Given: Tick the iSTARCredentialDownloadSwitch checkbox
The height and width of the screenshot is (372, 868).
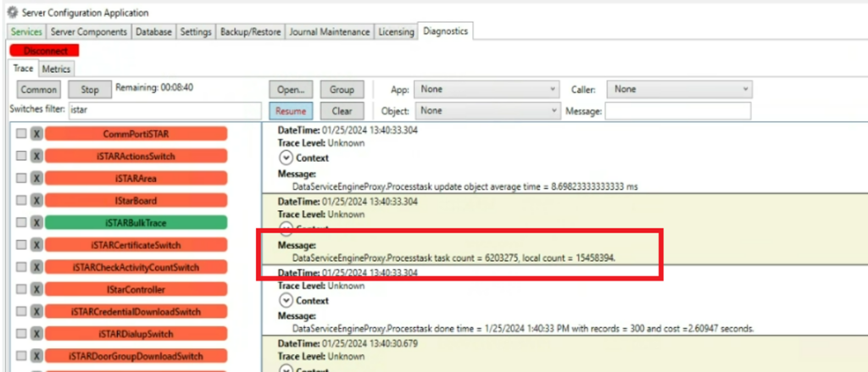Looking at the screenshot, I should coord(21,311).
